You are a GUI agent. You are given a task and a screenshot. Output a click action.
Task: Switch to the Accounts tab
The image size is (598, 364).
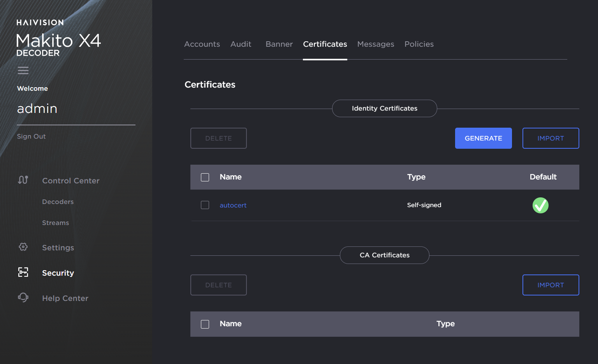[x=202, y=44]
